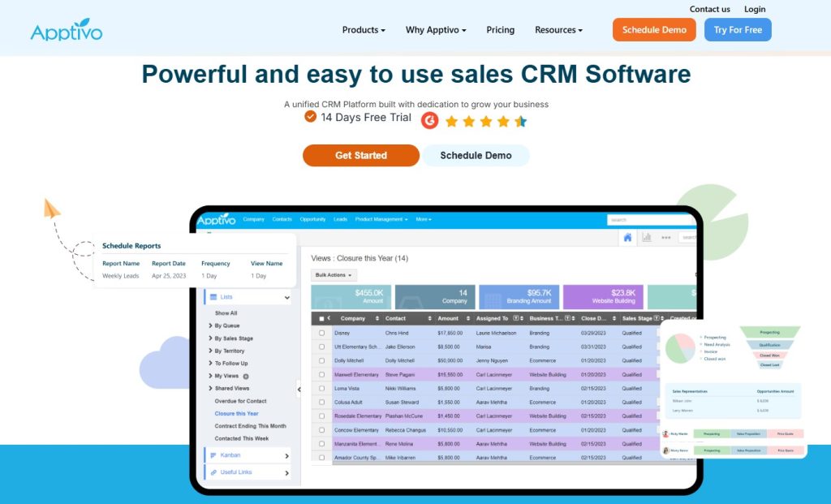The width and height of the screenshot is (831, 504).
Task: Sort by the Company column arrows
Action: [x=377, y=318]
